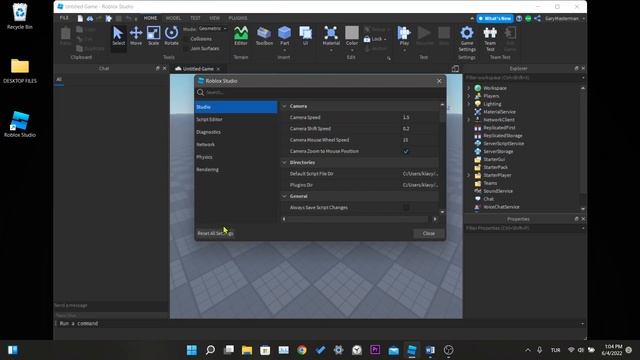Screen dimensions: 640x360
Task: Open the UI insert tool
Action: pyautogui.click(x=305, y=36)
